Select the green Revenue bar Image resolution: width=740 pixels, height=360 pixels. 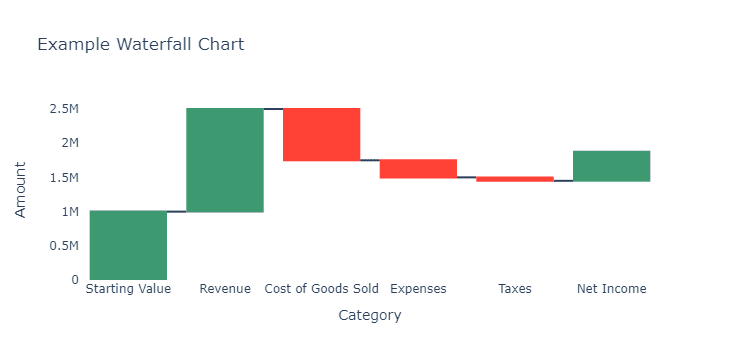click(225, 160)
